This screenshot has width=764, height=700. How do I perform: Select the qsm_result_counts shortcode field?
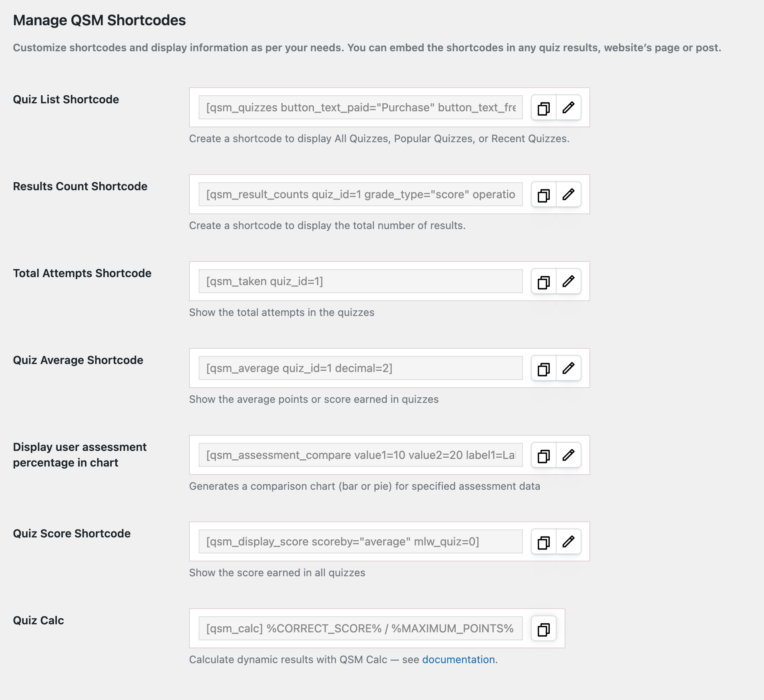360,195
